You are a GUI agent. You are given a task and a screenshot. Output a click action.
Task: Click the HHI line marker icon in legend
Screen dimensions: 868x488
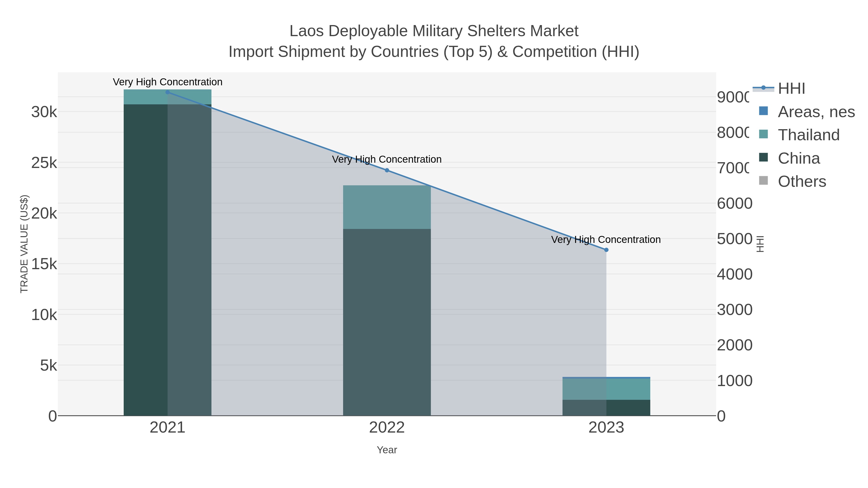(x=763, y=88)
